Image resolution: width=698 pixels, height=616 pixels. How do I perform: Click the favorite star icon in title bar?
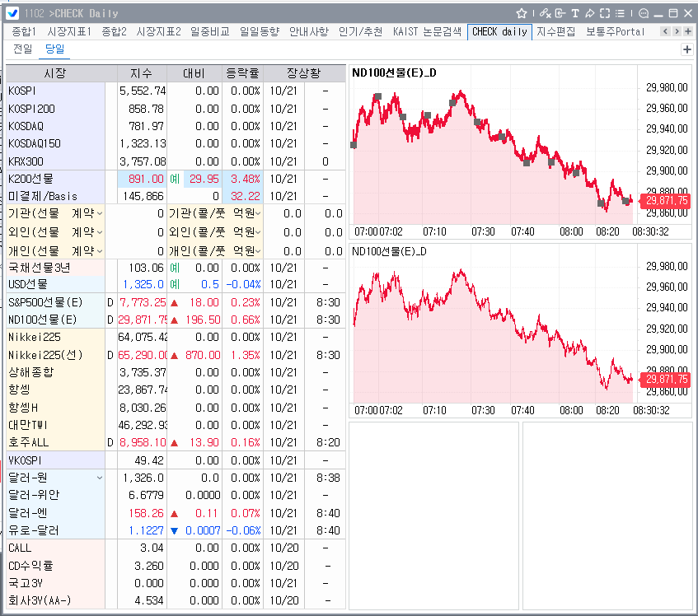tap(522, 13)
